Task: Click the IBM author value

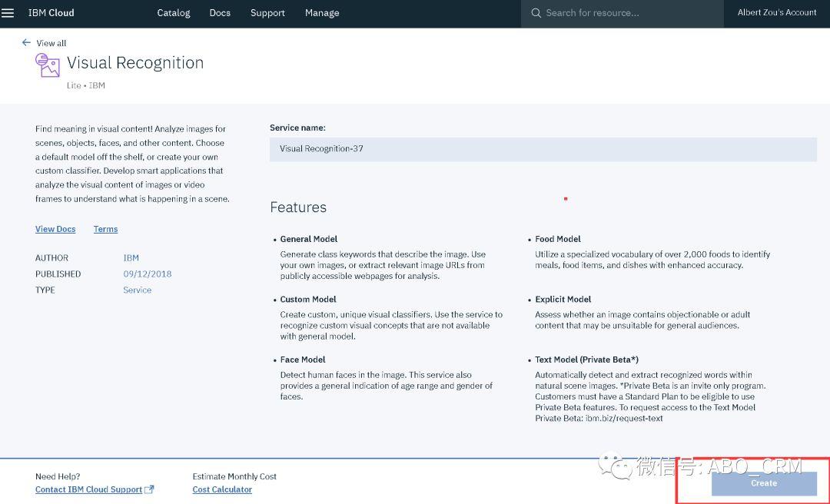Action: tap(131, 258)
